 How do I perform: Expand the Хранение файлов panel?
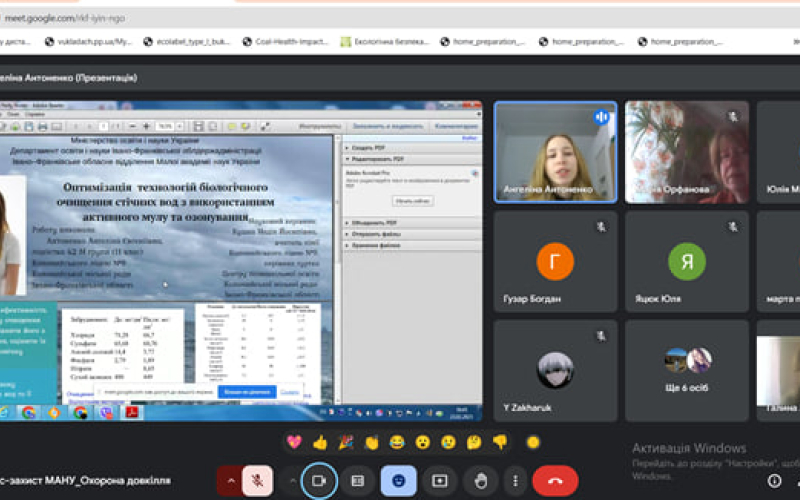coord(411,245)
